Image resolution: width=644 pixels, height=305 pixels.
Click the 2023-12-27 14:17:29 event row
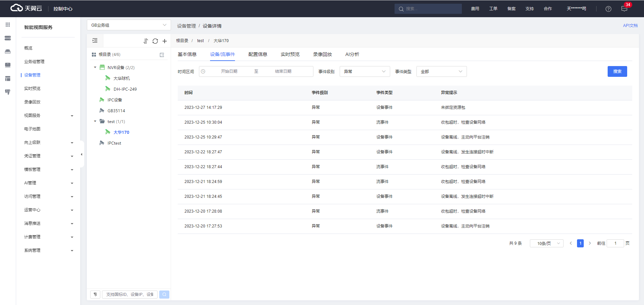[405, 108]
